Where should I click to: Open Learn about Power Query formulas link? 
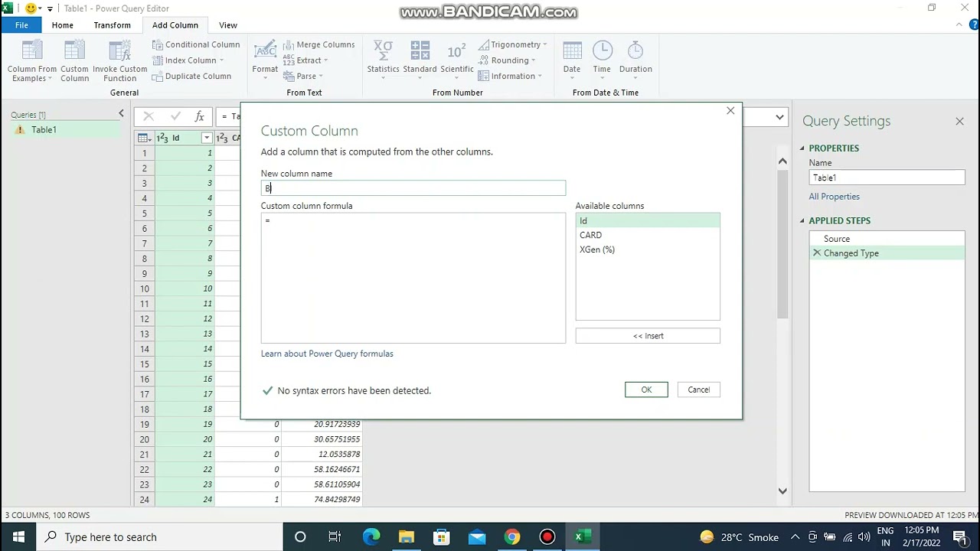tap(327, 354)
